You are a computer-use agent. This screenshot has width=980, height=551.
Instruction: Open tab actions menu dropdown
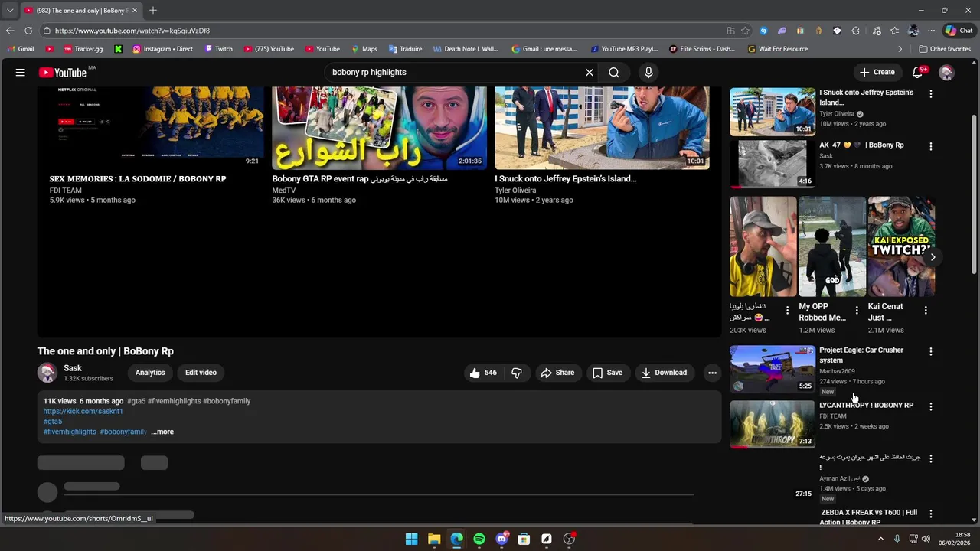tap(10, 11)
